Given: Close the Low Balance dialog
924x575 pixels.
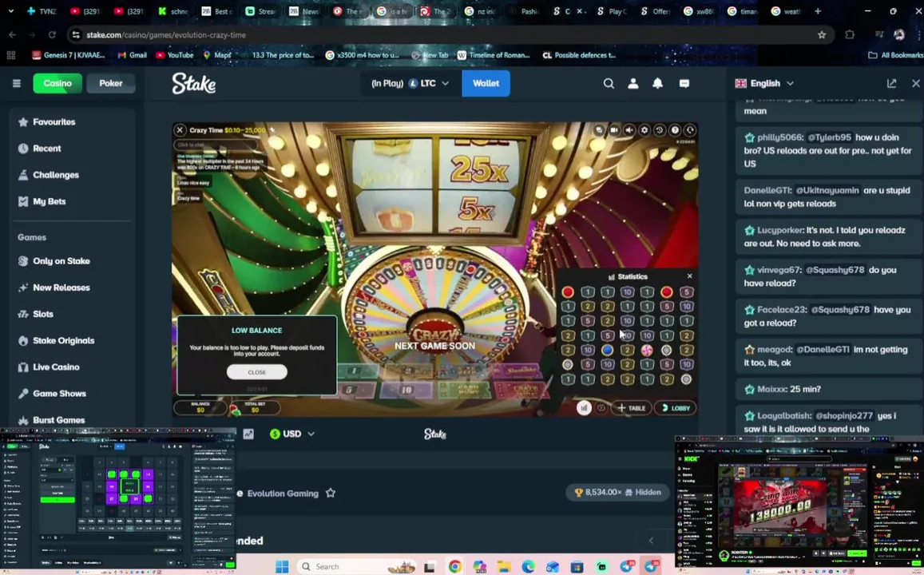Looking at the screenshot, I should [257, 371].
